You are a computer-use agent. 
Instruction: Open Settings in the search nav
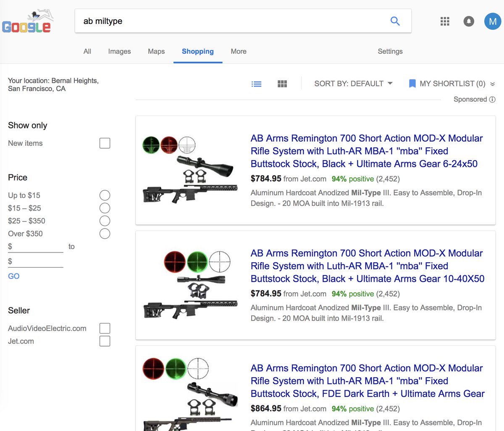click(x=390, y=51)
